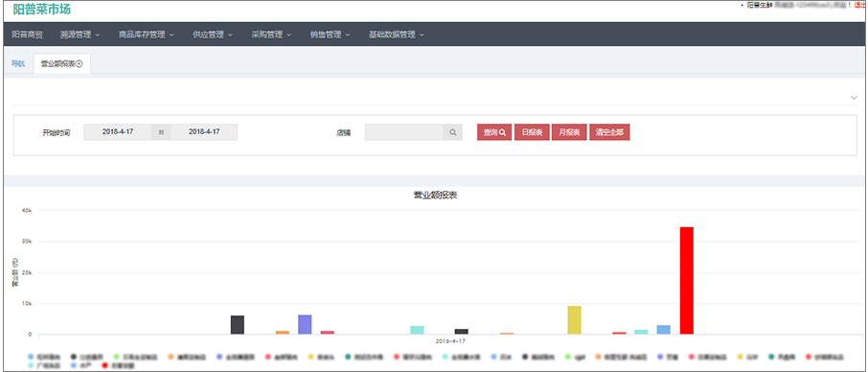Toggle the first blue legend dot series
This screenshot has height=372, width=868.
31,357
